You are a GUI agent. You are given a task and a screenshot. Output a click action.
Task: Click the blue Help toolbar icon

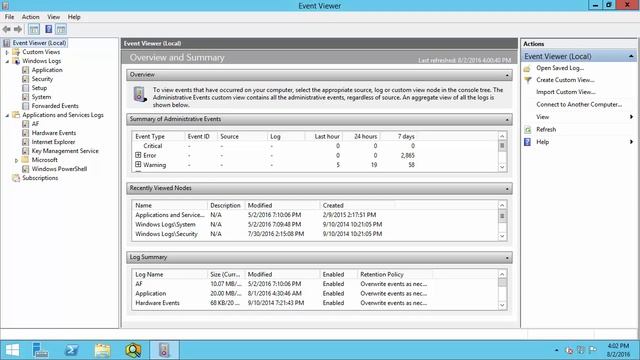(x=49, y=29)
